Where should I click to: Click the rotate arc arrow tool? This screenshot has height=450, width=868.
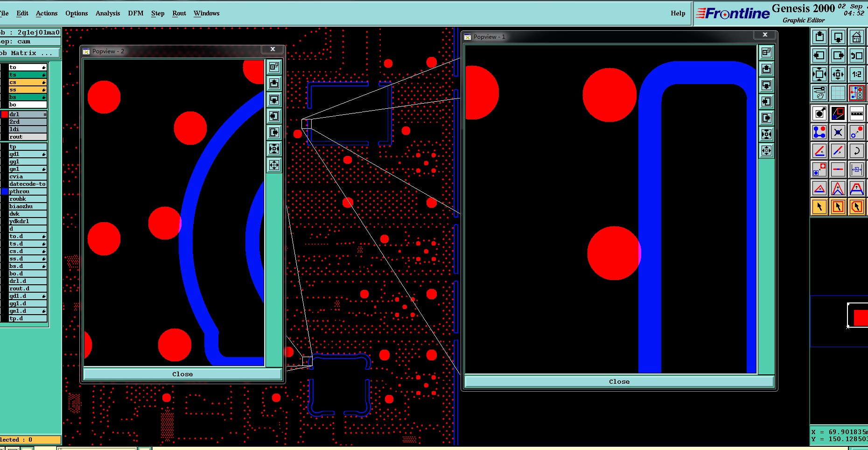pyautogui.click(x=857, y=151)
